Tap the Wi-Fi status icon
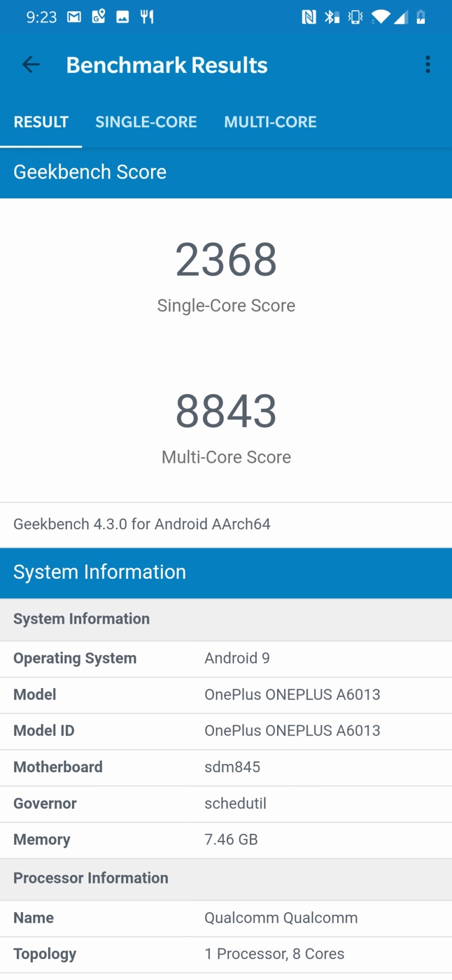Viewport: 452px width, 980px height. pyautogui.click(x=381, y=17)
